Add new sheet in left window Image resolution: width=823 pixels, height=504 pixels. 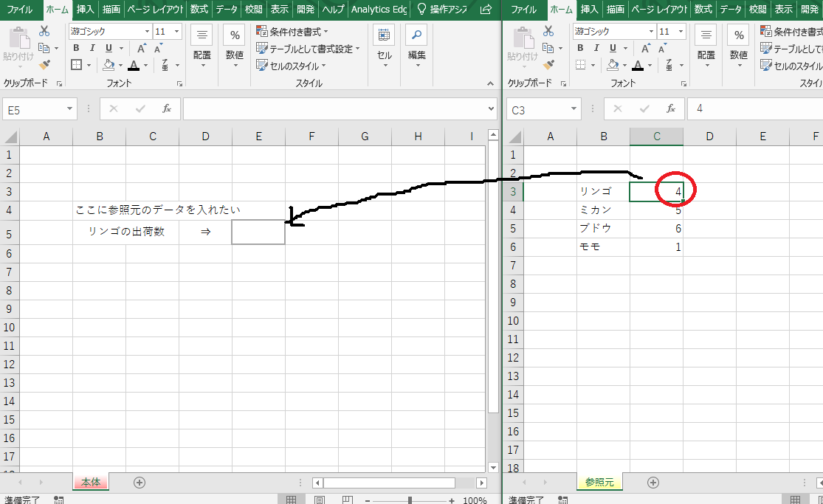click(x=139, y=483)
